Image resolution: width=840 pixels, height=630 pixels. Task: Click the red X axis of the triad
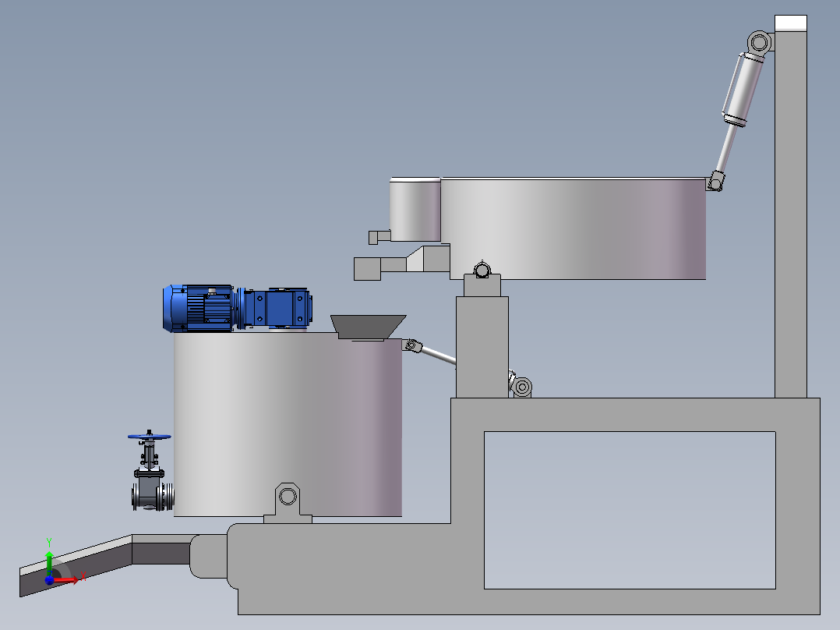point(67,579)
